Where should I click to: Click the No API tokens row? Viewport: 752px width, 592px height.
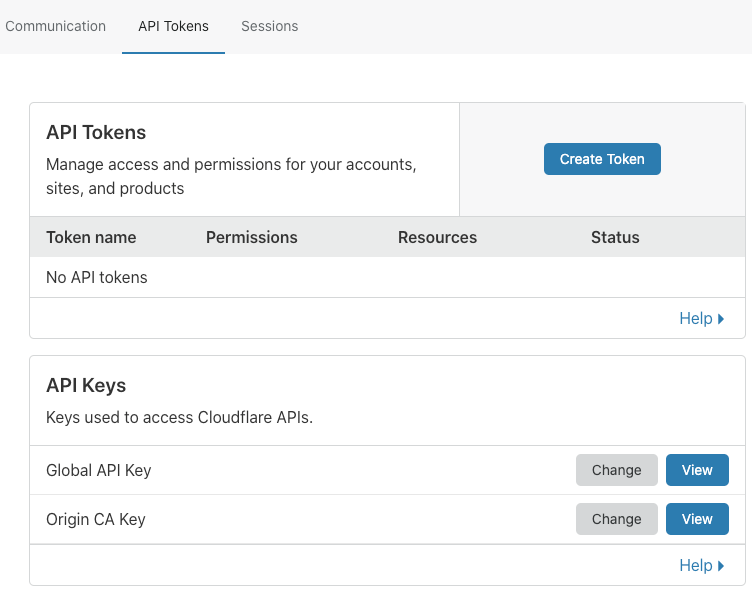[97, 277]
